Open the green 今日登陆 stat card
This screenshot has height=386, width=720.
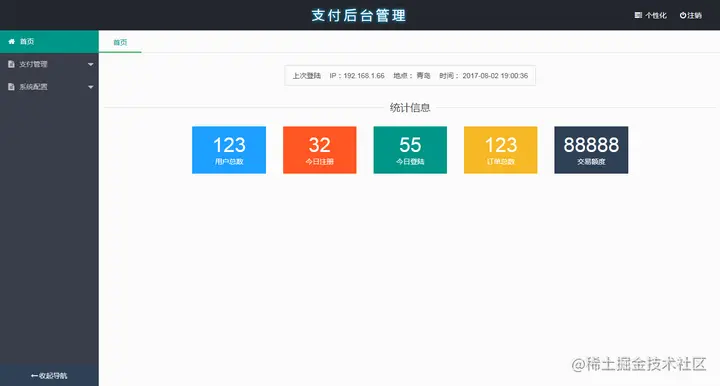(x=410, y=150)
